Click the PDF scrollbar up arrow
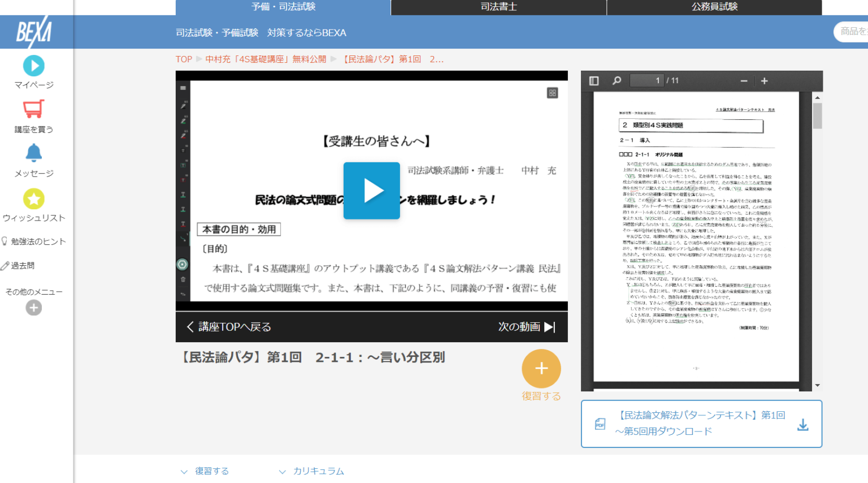 pyautogui.click(x=817, y=97)
